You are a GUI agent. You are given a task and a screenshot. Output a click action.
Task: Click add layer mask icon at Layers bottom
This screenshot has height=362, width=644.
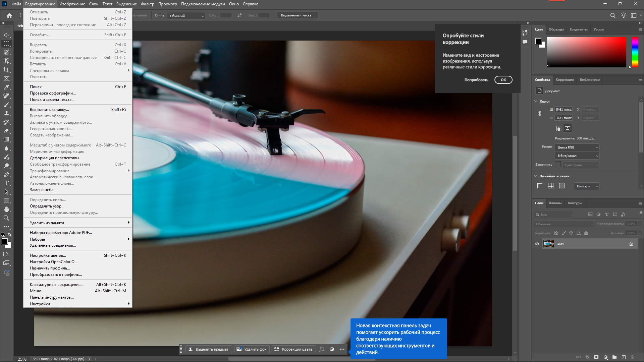pos(596,357)
